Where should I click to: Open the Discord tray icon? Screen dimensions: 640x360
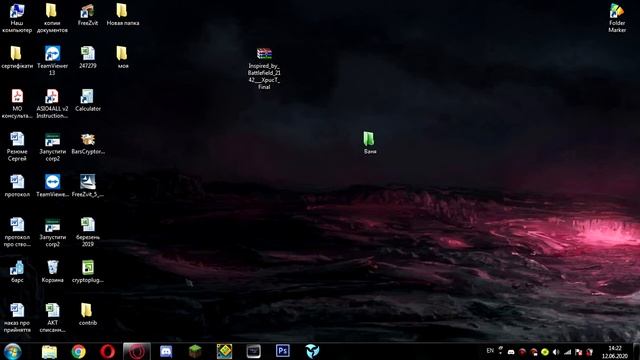click(511, 352)
